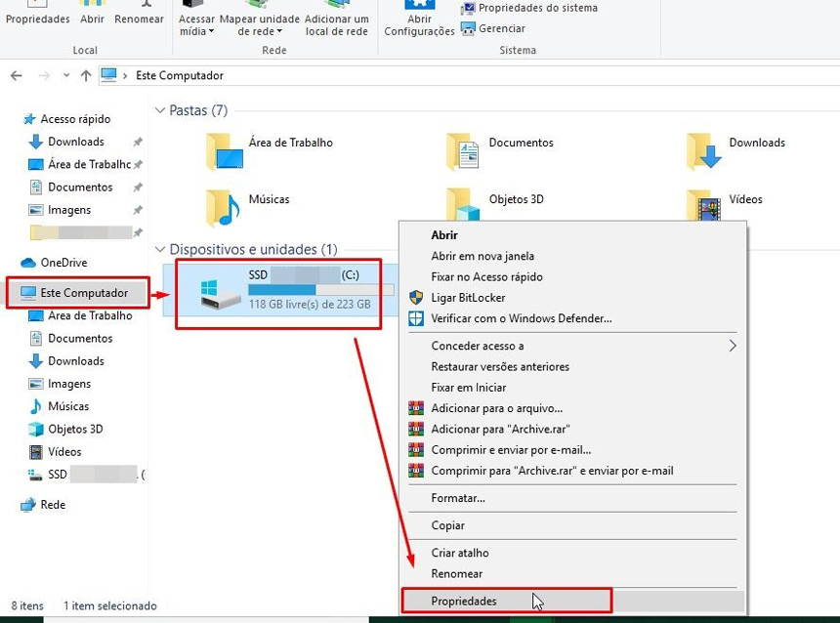The image size is (840, 623).
Task: Select OneDrive cloud icon in sidebar
Action: click(27, 263)
